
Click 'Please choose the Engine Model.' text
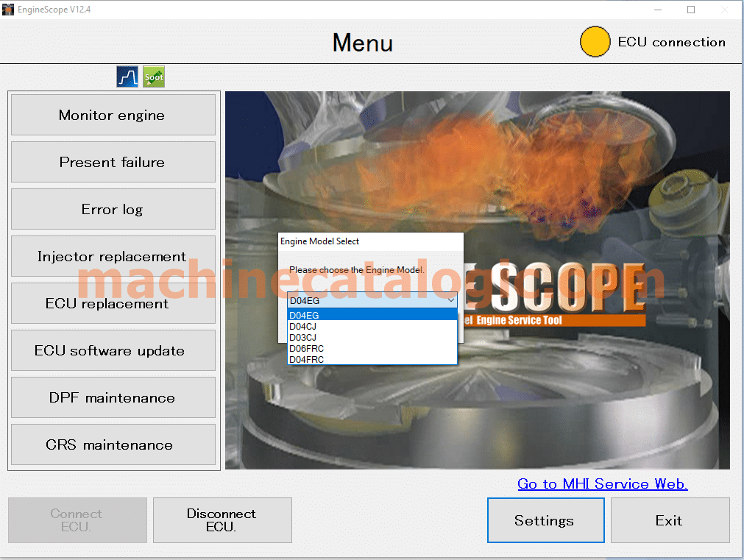pyautogui.click(x=357, y=269)
